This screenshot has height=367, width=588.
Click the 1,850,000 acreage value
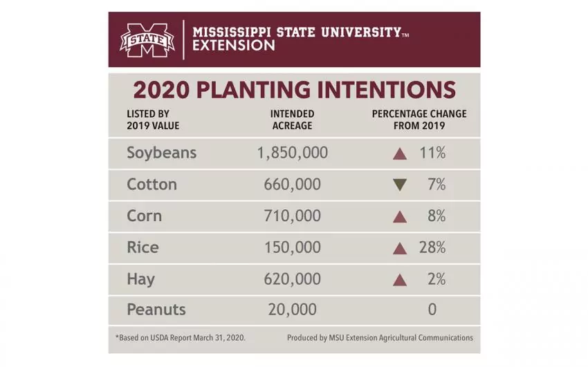[x=292, y=153]
